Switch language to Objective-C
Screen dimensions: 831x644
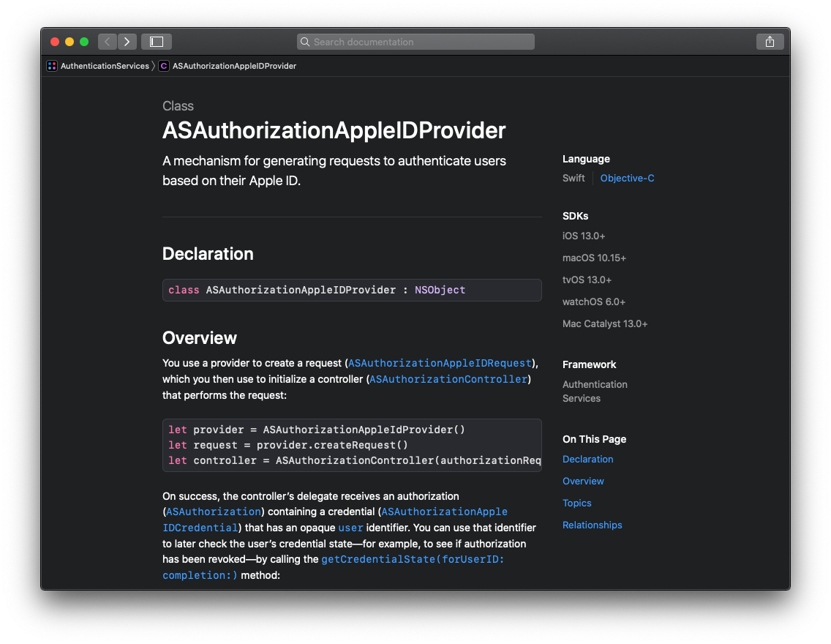627,178
